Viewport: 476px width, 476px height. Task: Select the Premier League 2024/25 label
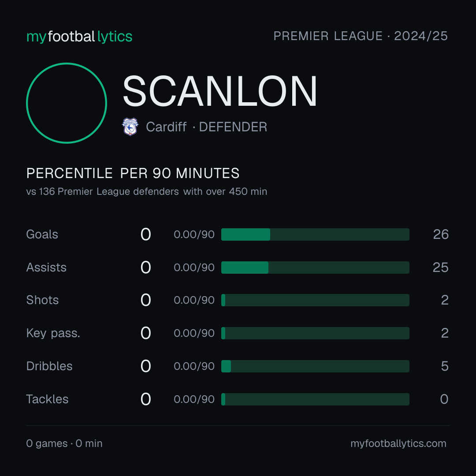(361, 36)
